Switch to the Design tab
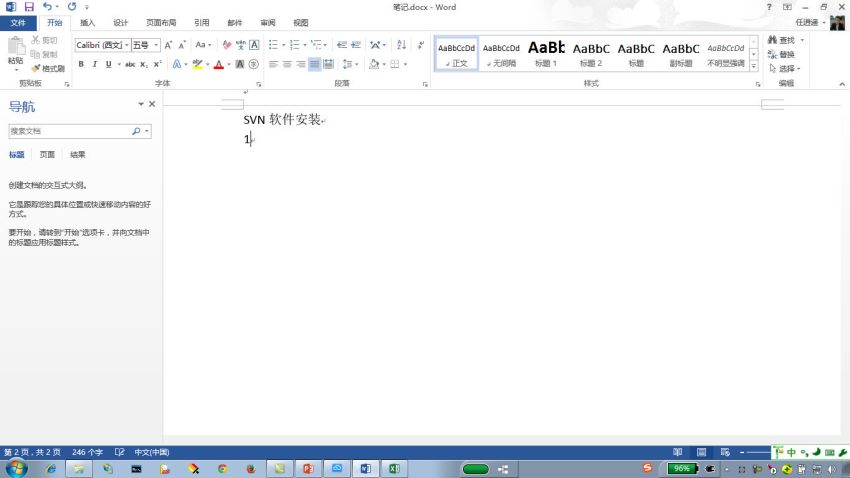The height and width of the screenshot is (478, 850). click(x=120, y=23)
